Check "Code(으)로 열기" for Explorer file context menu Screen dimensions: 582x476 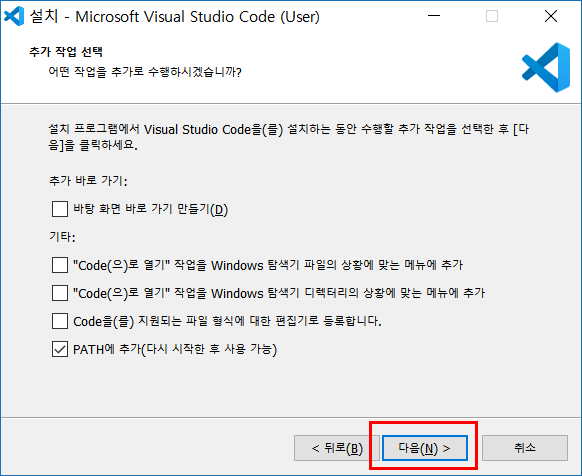tap(60, 265)
